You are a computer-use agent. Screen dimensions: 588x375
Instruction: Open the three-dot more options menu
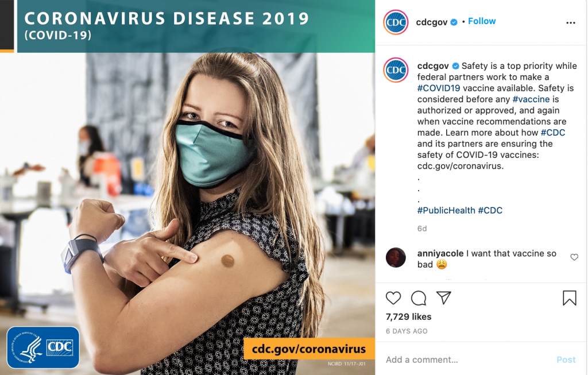570,23
